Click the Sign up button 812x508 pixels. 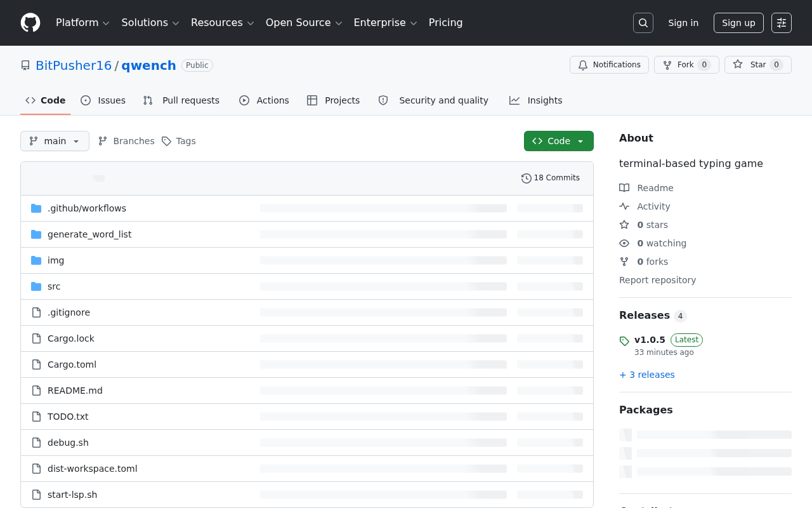(x=738, y=23)
